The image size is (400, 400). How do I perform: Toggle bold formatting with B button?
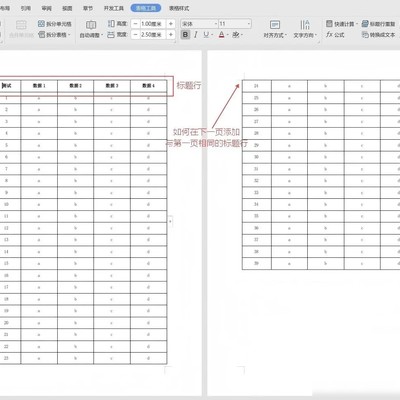tap(185, 35)
